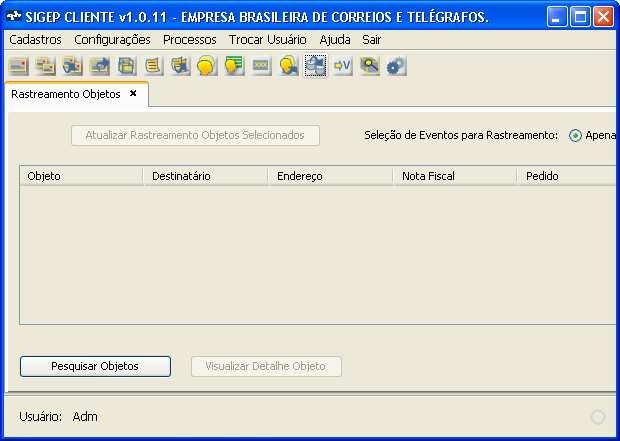Click the yellow arrow and V icon
This screenshot has width=620, height=441.
(342, 66)
